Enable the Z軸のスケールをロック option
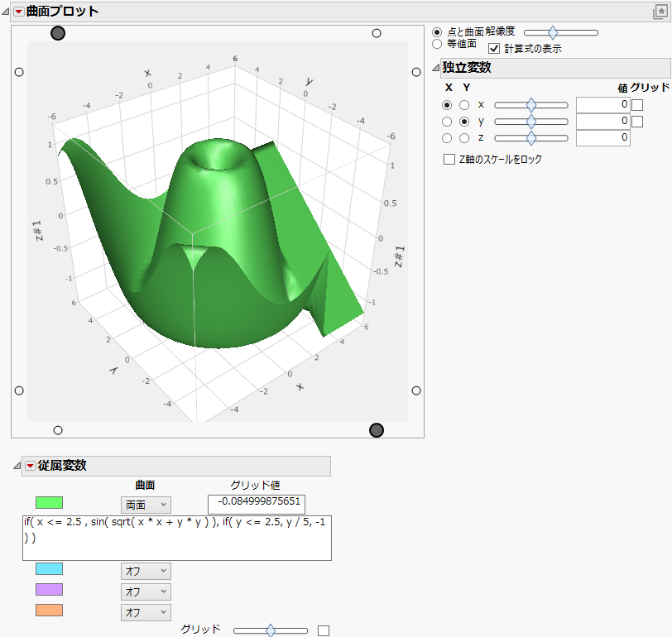672x637 pixels. [x=448, y=159]
